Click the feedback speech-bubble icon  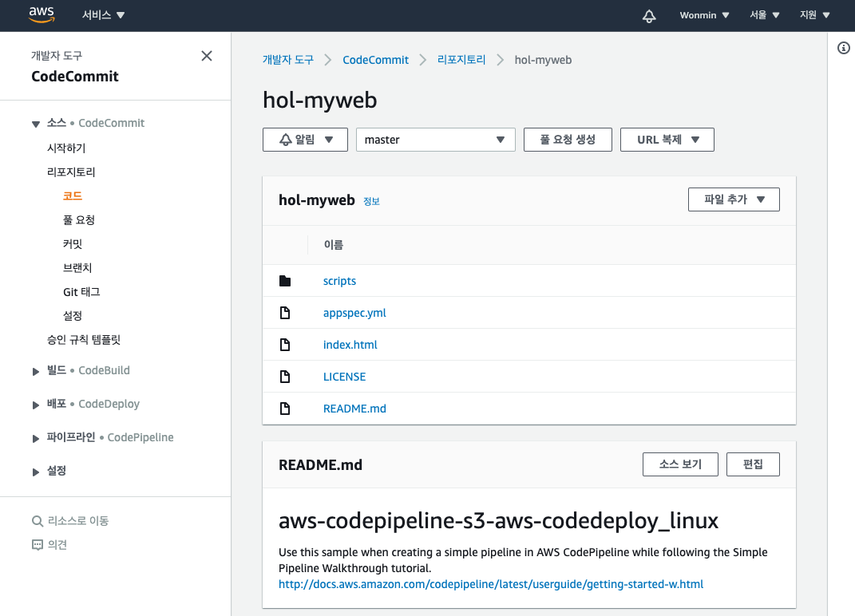point(37,545)
